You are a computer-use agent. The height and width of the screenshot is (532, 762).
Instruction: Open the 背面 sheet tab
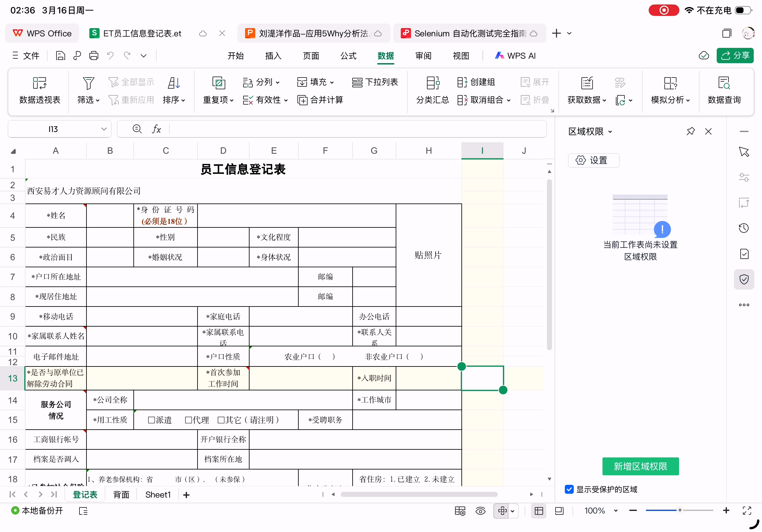point(121,494)
